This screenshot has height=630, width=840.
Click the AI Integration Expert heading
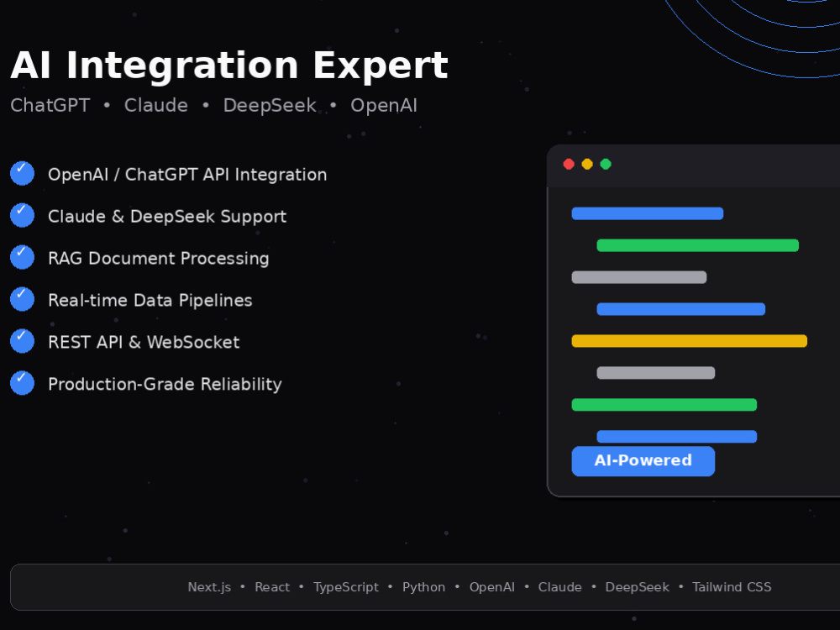point(229,66)
